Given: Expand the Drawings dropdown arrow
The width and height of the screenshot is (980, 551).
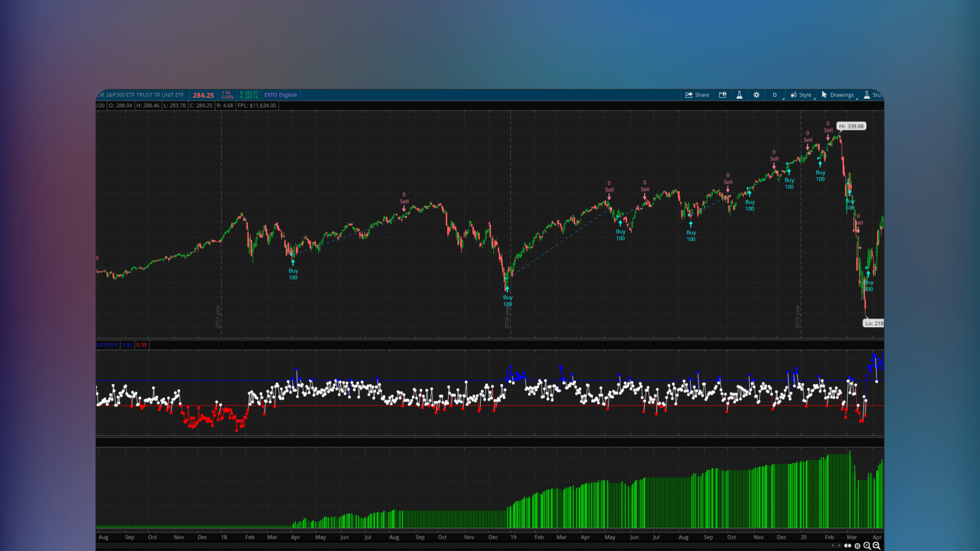Looking at the screenshot, I should tap(858, 99).
